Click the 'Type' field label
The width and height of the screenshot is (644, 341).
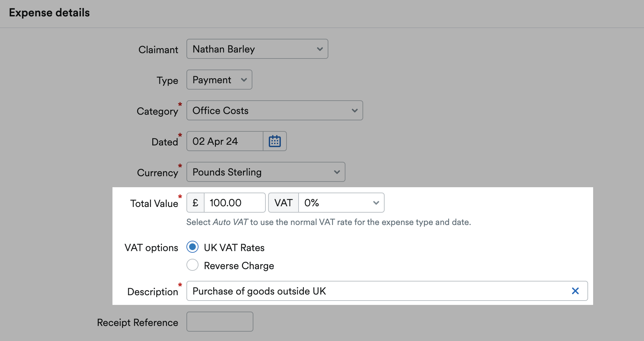click(x=167, y=81)
